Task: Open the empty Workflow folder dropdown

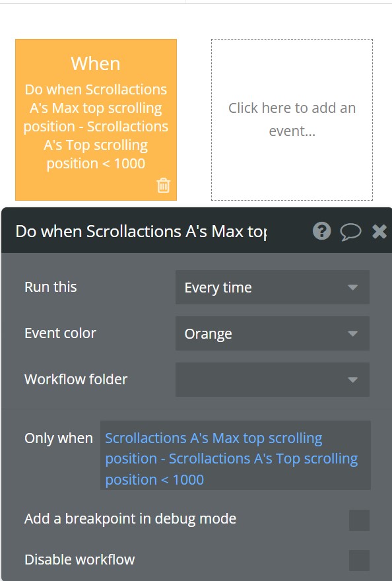Action: (273, 380)
